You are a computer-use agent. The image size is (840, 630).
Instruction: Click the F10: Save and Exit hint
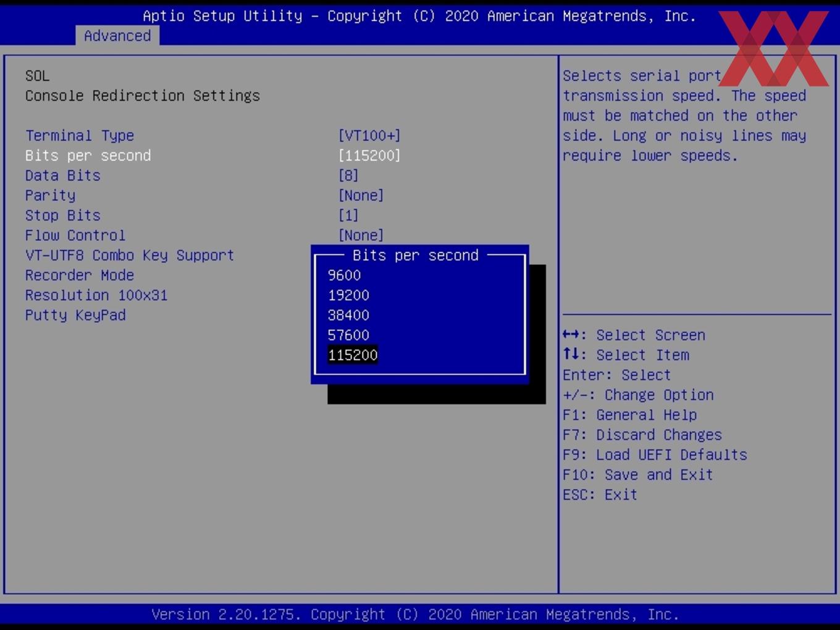click(638, 475)
